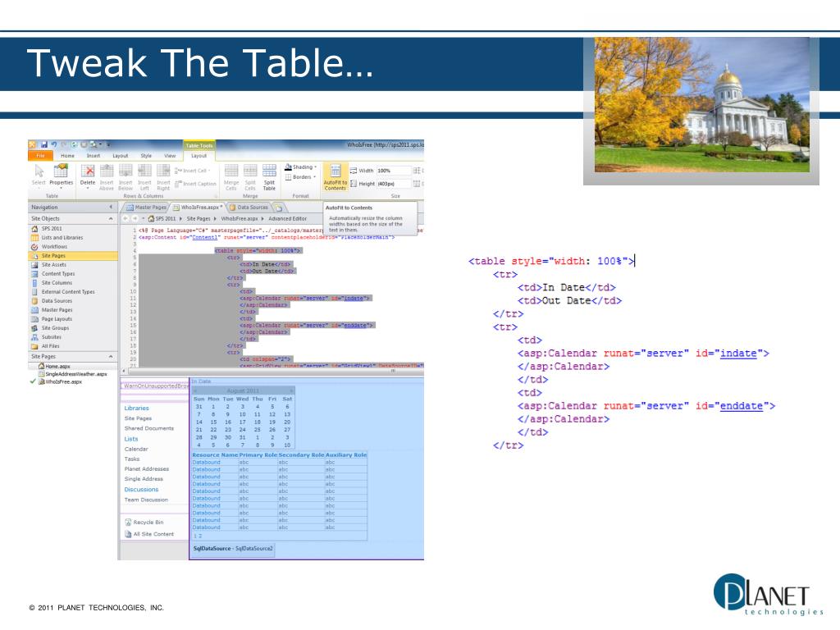This screenshot has width=840, height=630.
Task: Click the Width input field
Action: pos(393,171)
